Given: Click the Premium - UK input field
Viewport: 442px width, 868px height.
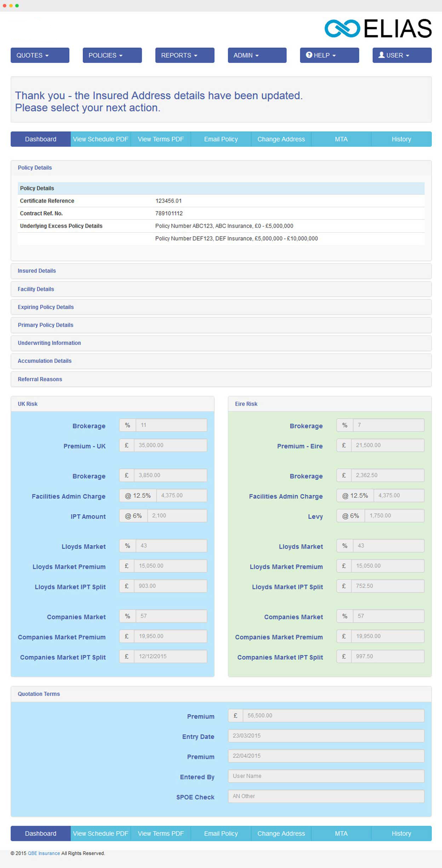Looking at the screenshot, I should click(x=170, y=445).
